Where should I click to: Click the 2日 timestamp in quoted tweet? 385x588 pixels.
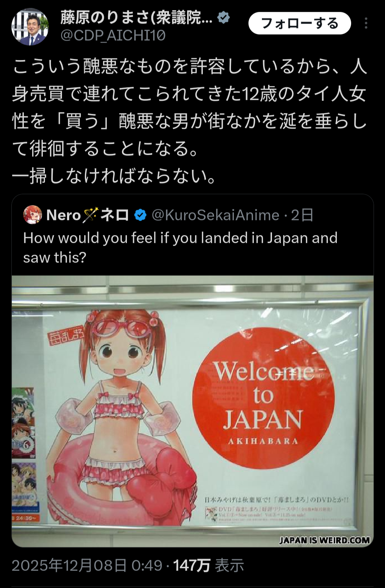[302, 215]
